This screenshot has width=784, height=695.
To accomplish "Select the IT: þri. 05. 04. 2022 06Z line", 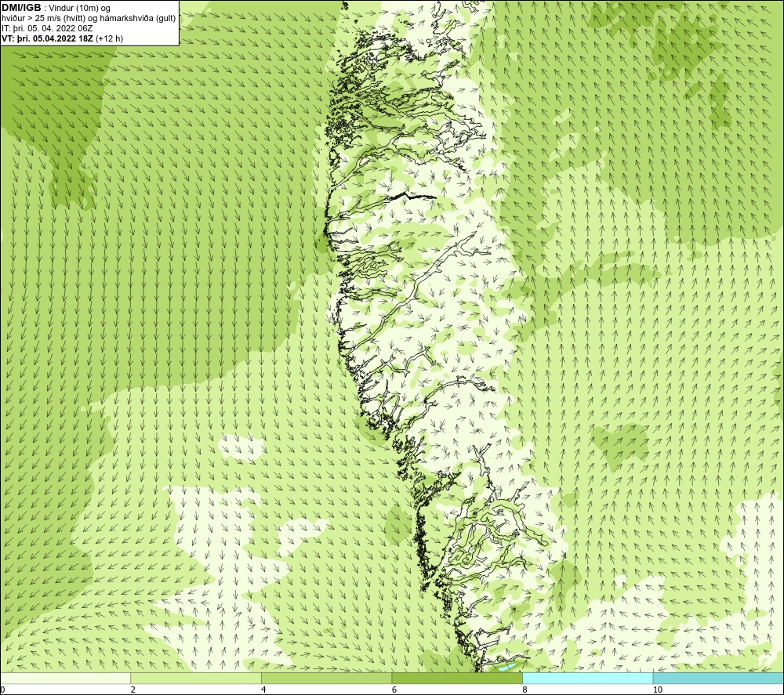I will point(47,28).
